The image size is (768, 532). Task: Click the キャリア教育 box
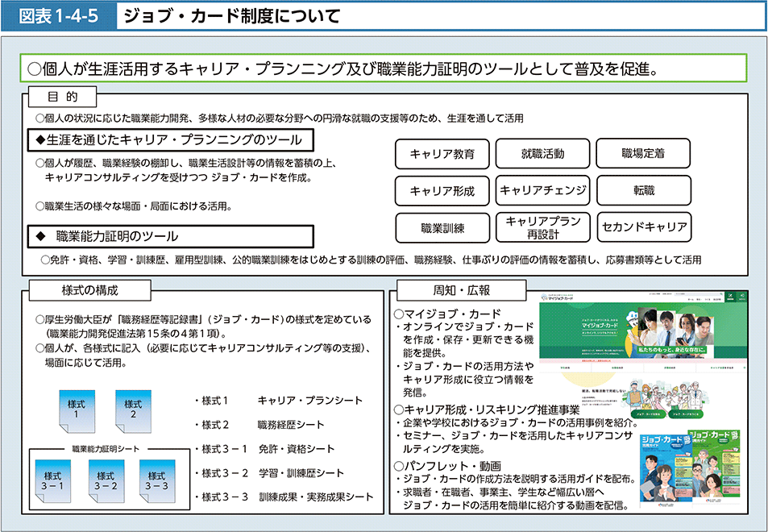[442, 154]
